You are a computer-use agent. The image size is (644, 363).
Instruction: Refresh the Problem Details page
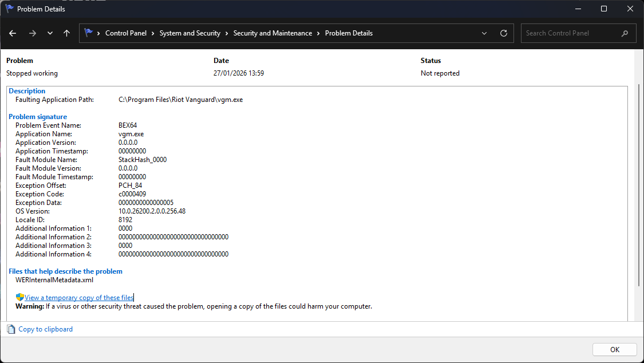pyautogui.click(x=504, y=33)
